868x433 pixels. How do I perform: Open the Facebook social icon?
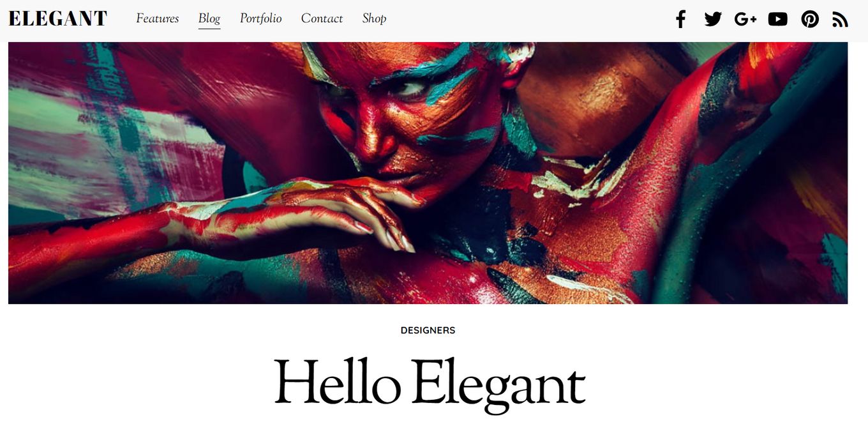pyautogui.click(x=680, y=19)
